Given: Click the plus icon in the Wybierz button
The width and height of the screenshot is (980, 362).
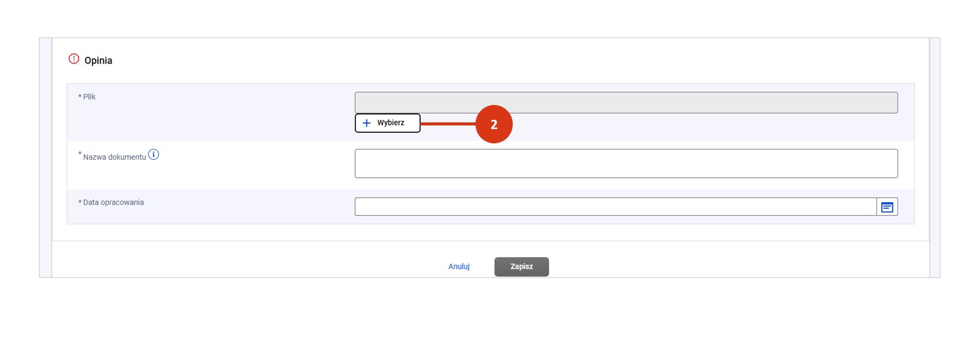Looking at the screenshot, I should (366, 123).
